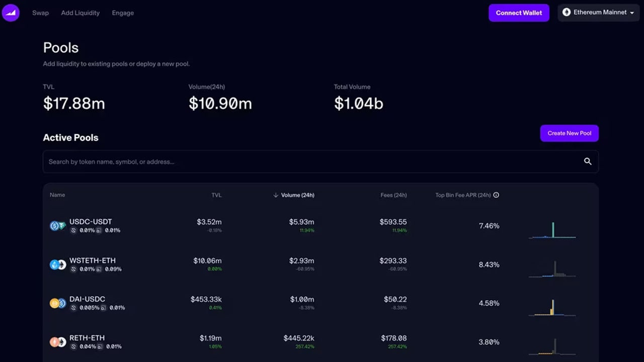This screenshot has width=644, height=362.
Task: Click the WSTETH-ETH liquidity distribution chart
Action: tap(552, 268)
